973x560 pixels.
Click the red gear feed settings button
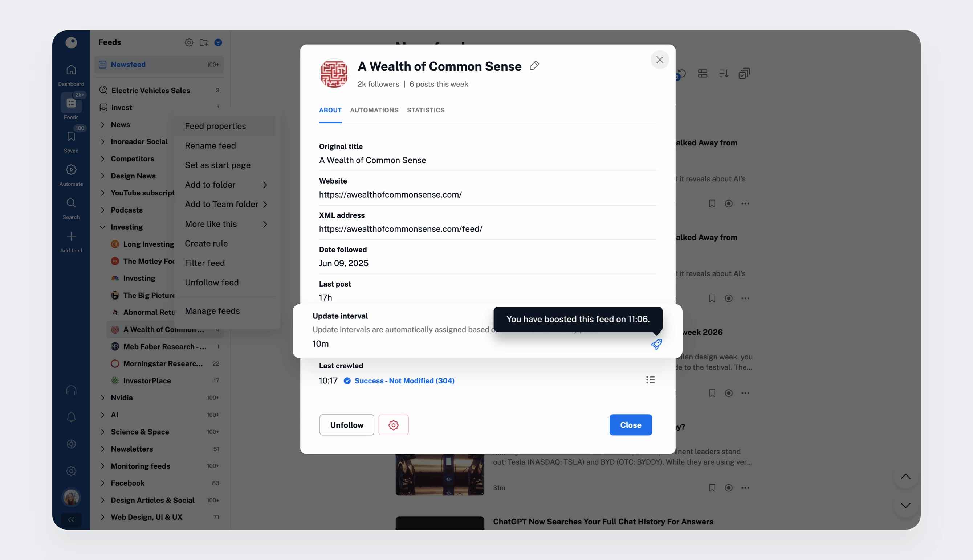(393, 425)
